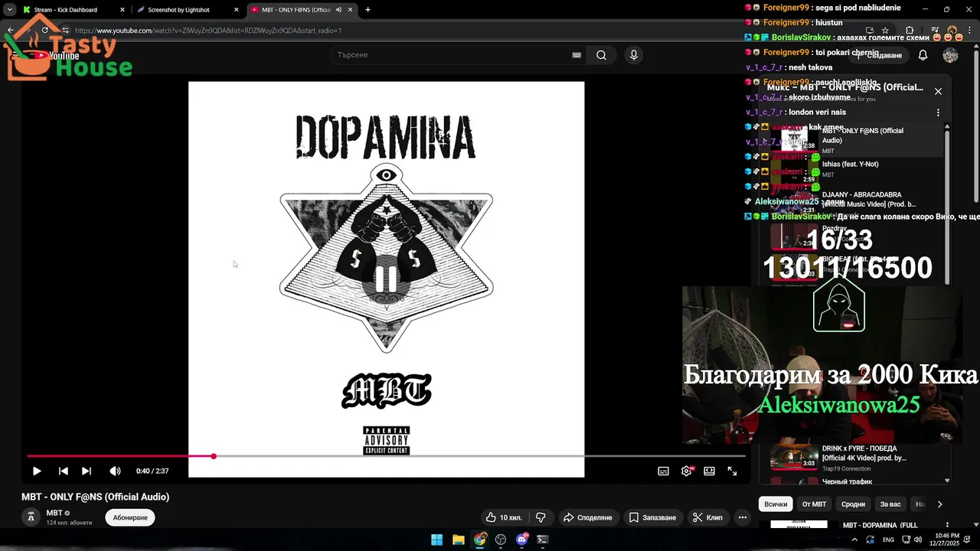Dislike the video
Viewport: 980px width, 551px height.
point(541,517)
